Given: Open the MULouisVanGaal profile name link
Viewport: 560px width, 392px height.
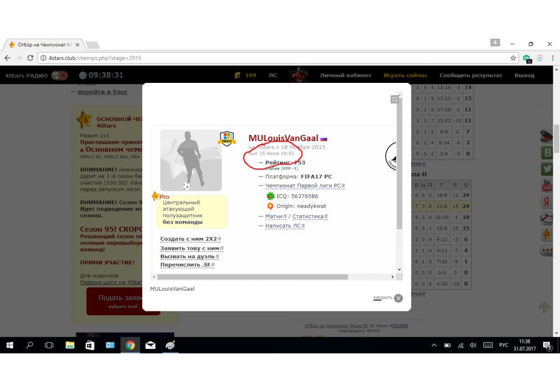Looking at the screenshot, I should coord(283,138).
